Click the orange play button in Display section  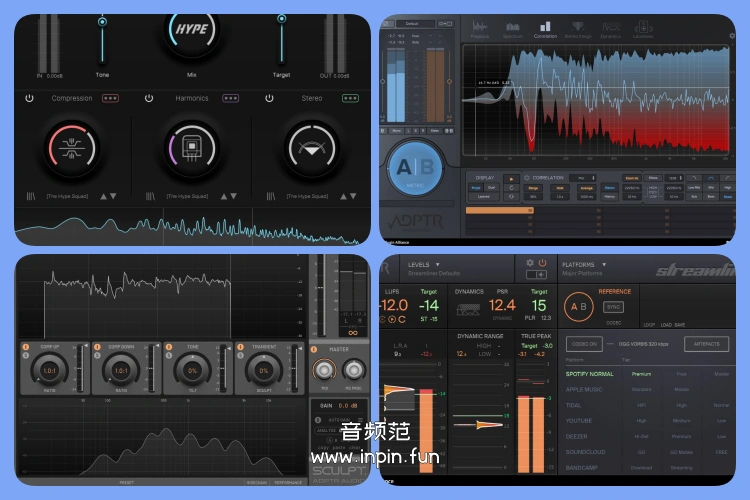511,179
